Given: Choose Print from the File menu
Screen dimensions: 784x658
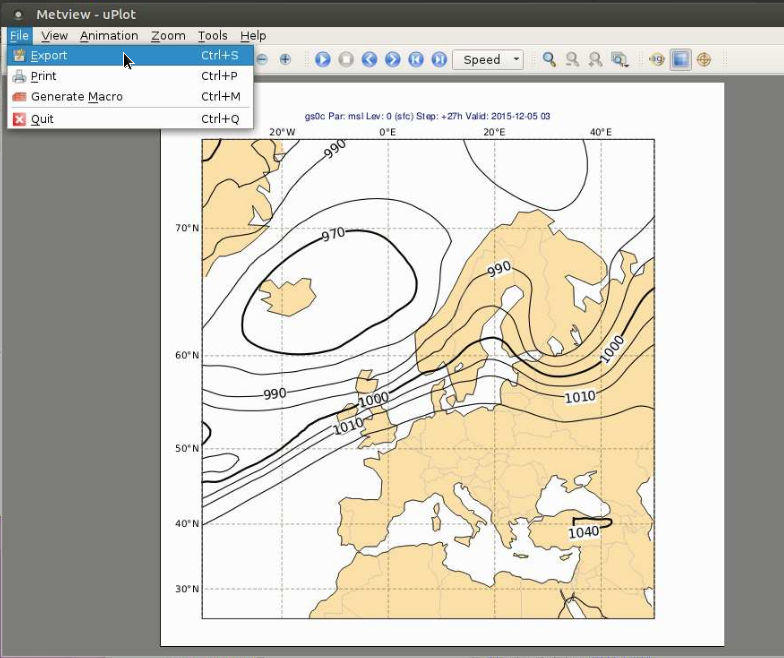Looking at the screenshot, I should pyautogui.click(x=130, y=76).
